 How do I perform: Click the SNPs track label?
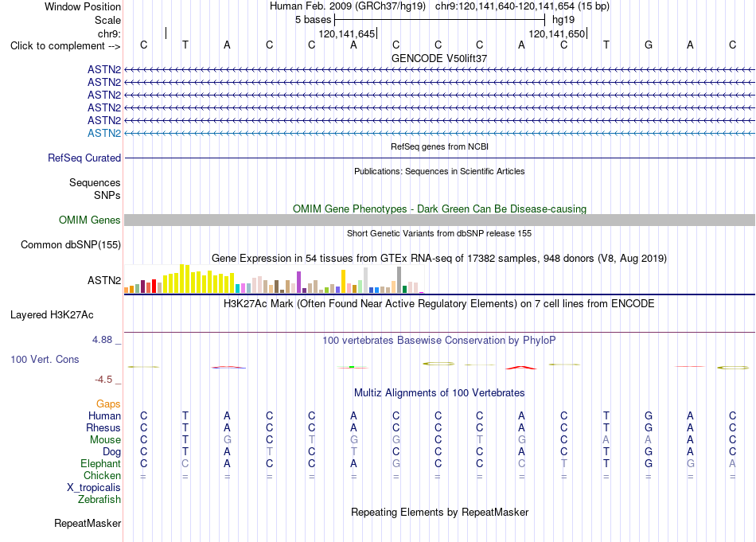point(107,195)
